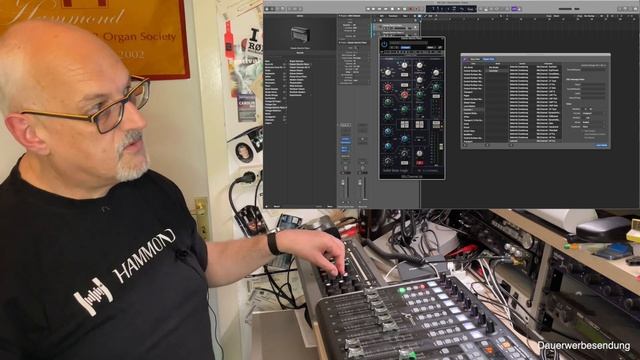Click the red Record button in transport
Viewport: 640px width, 360px height.
[411, 9]
